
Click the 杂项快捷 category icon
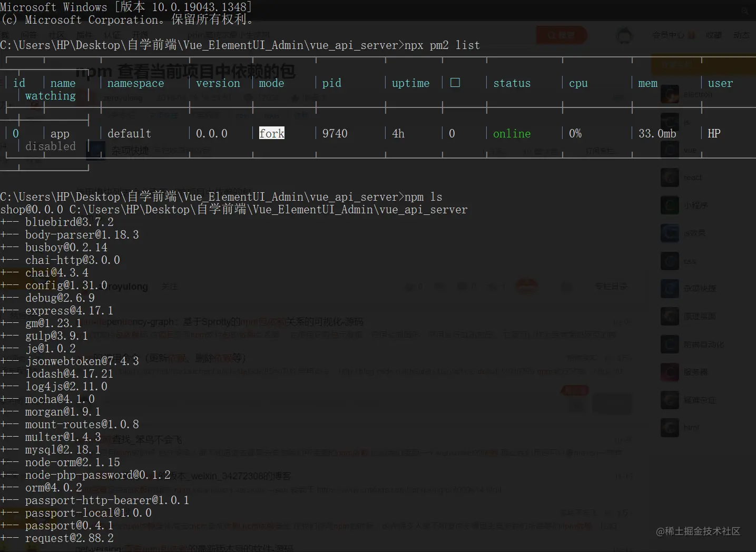click(670, 289)
